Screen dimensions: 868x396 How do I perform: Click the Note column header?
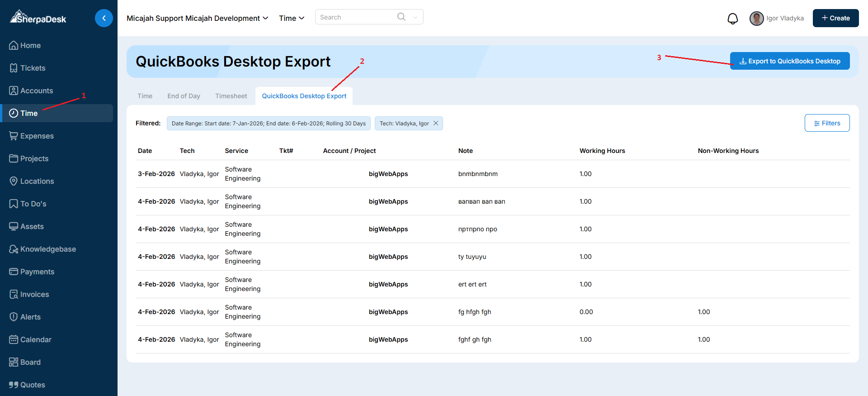466,151
